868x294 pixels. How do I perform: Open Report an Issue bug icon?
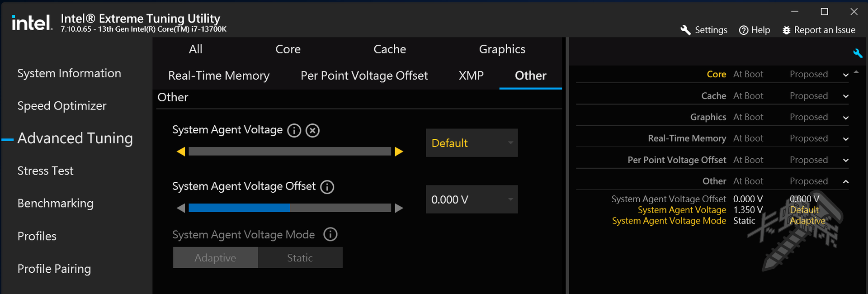(x=786, y=30)
